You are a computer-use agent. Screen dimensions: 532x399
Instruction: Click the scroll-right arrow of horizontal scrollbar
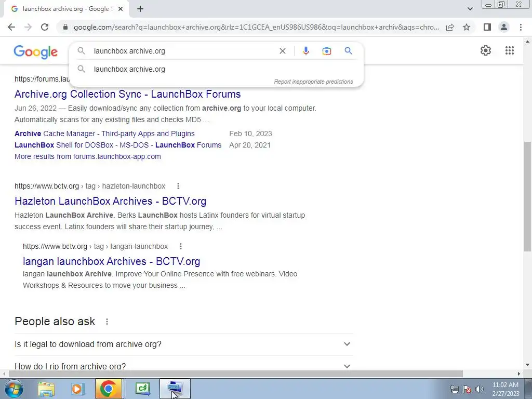pyautogui.click(x=519, y=374)
